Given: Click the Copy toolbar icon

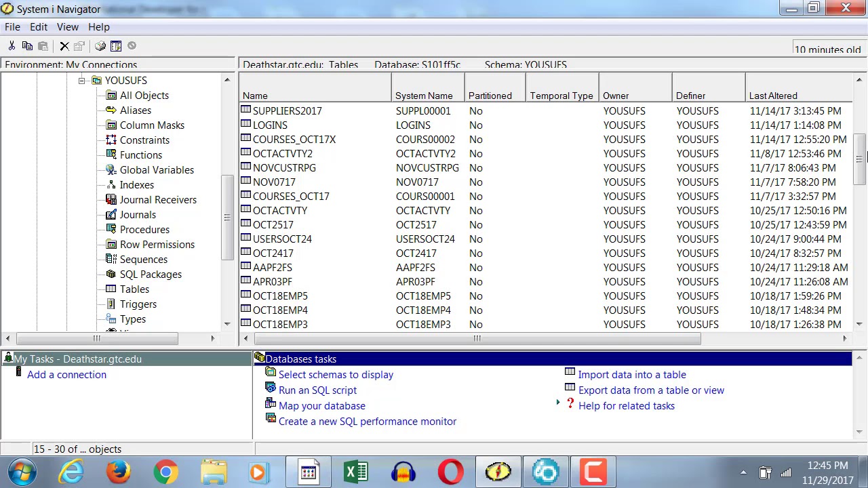Looking at the screenshot, I should (x=27, y=46).
